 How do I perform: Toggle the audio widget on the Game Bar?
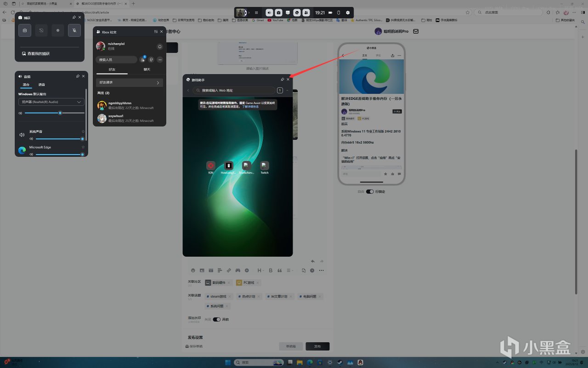(269, 12)
